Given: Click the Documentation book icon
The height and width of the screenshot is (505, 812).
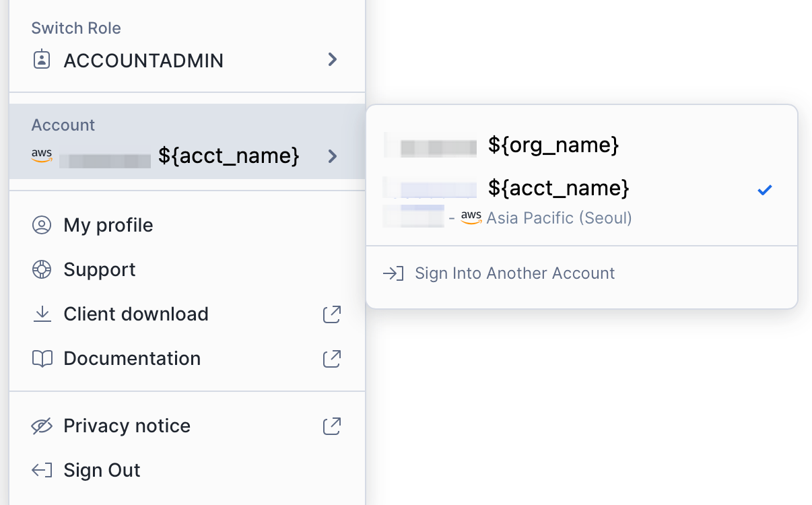Looking at the screenshot, I should [x=42, y=358].
